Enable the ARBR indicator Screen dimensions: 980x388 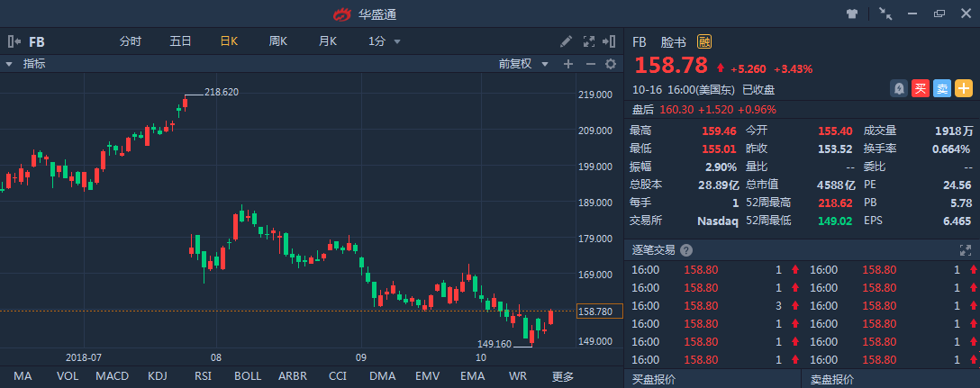pyautogui.click(x=293, y=376)
